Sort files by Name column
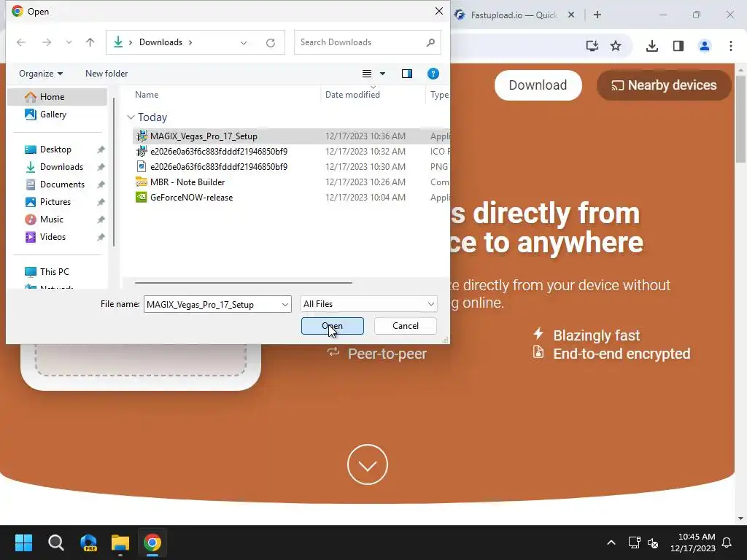 (147, 95)
